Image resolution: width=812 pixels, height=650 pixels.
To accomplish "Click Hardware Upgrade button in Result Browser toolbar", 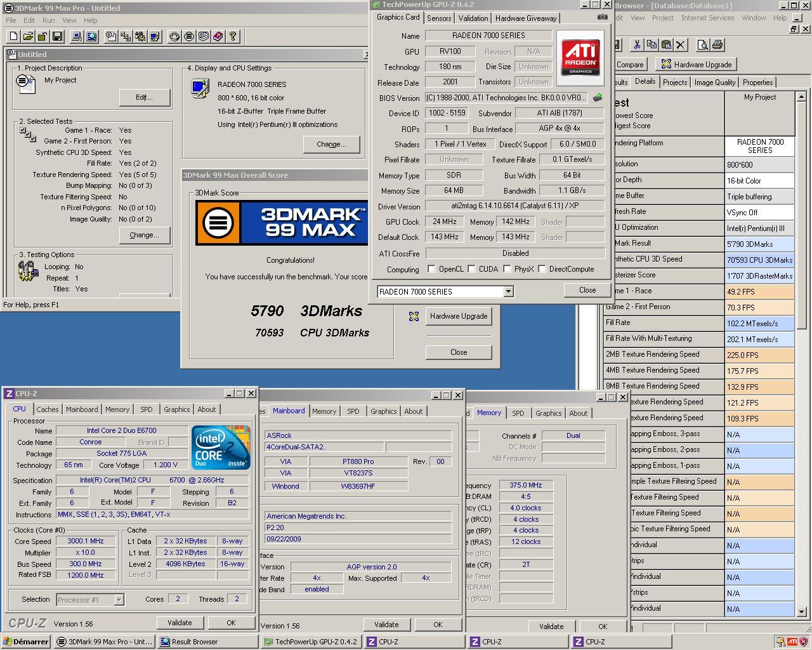I will point(696,64).
